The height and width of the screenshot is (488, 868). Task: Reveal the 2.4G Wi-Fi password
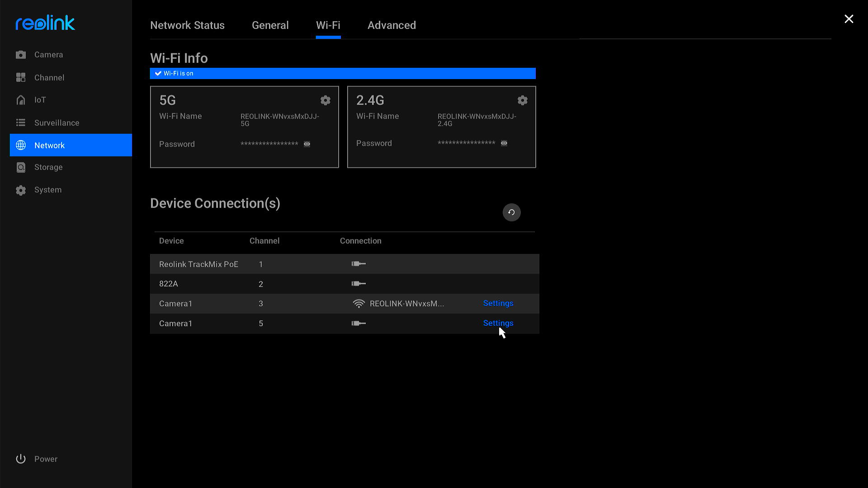point(504,143)
